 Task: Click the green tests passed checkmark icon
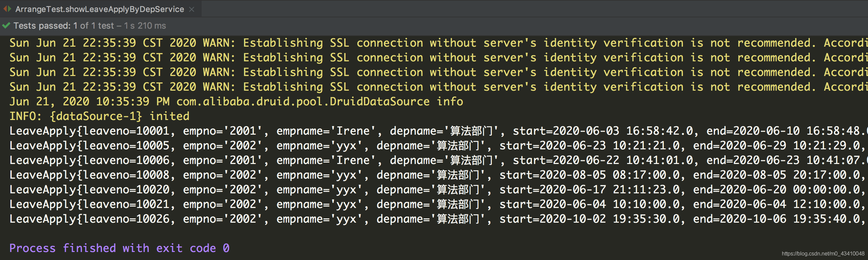pos(6,26)
